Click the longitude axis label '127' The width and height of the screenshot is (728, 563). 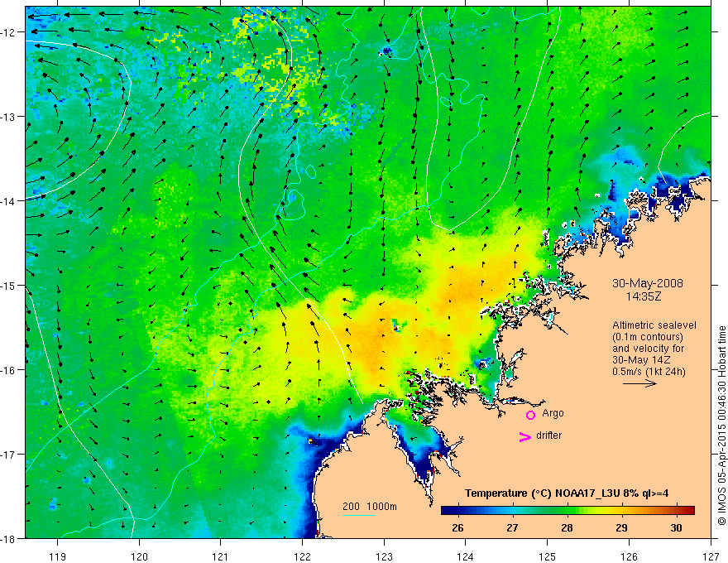point(711,556)
